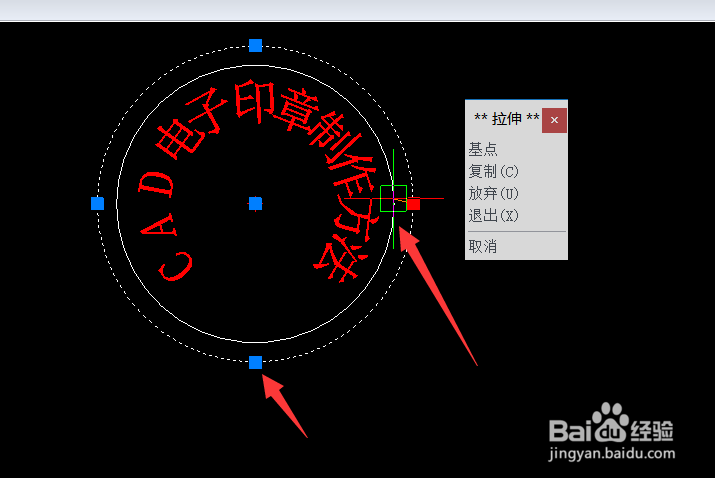
Task: Choose 复制(C) from the context menu
Action: pyautogui.click(x=493, y=171)
